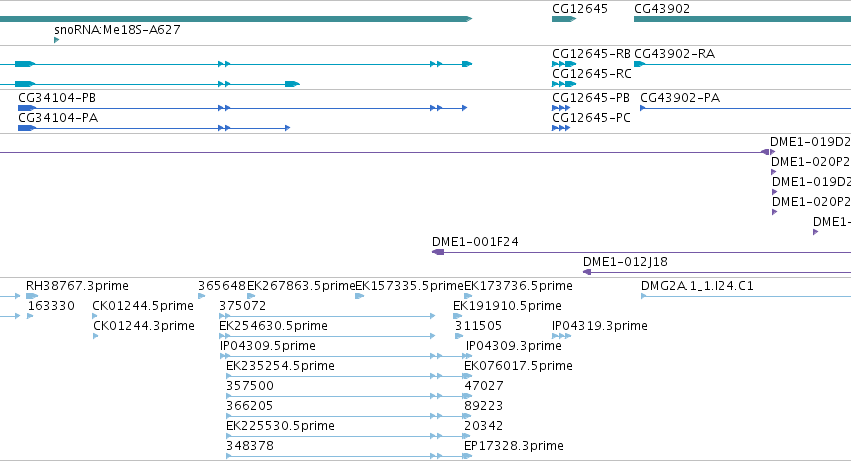Select the CG12645-PC protein arrows
The image size is (851, 461).
(x=561, y=128)
